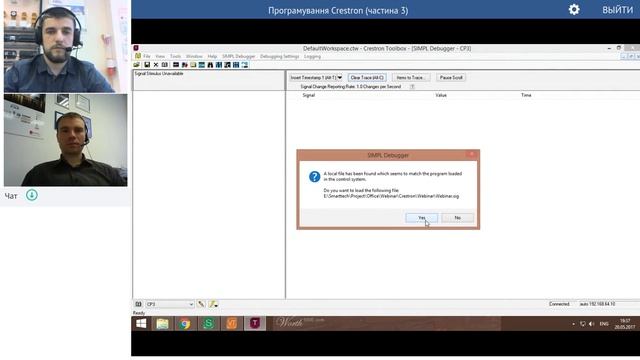Click the pencil icon with dropdown arrow

[x=213, y=304]
